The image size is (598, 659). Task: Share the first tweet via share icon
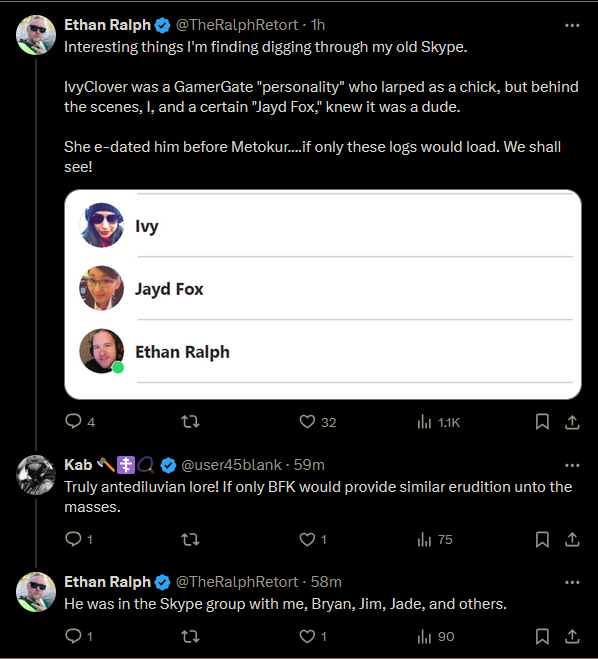point(572,422)
